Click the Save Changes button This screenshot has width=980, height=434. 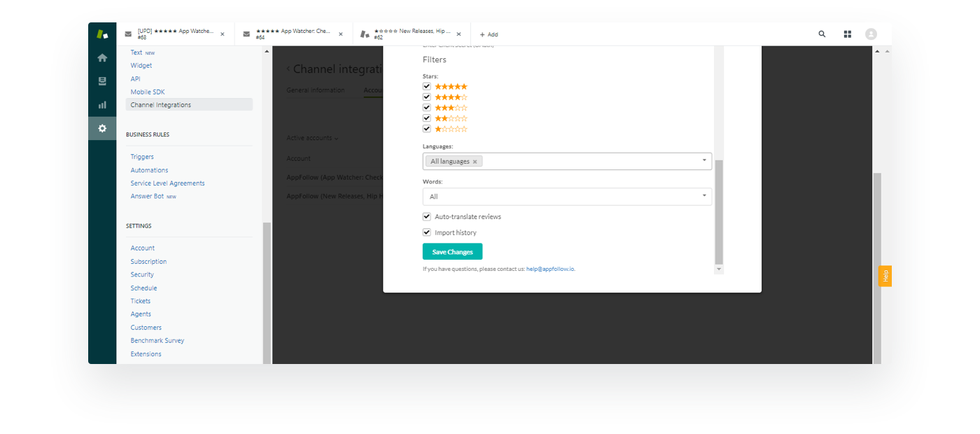tap(452, 252)
